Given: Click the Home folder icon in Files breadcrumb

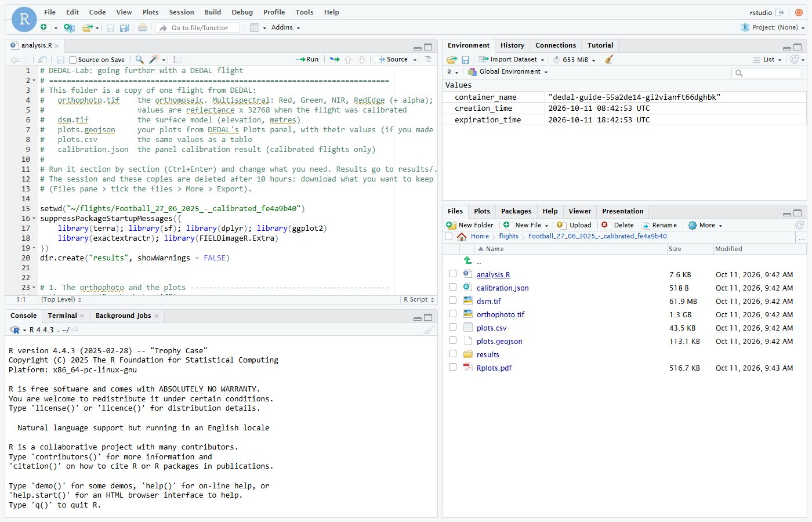Looking at the screenshot, I should (462, 236).
